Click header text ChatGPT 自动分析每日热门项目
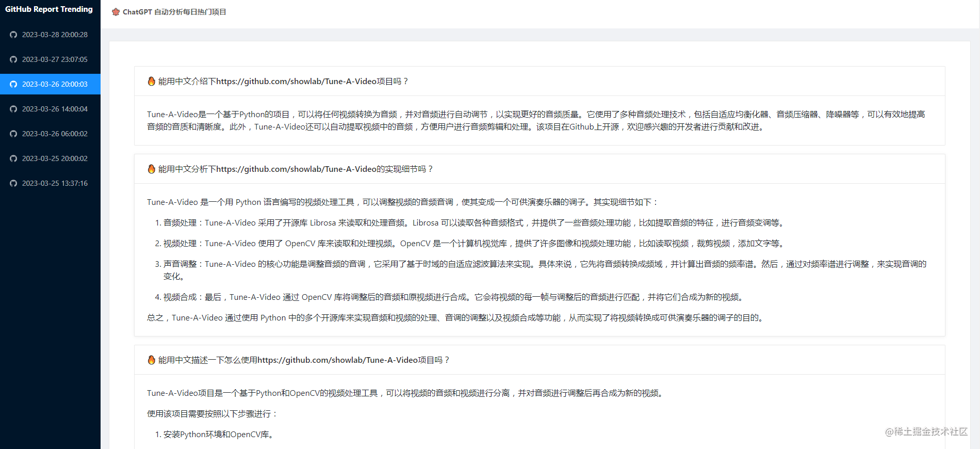Viewport: 980px width, 449px height. (174, 12)
